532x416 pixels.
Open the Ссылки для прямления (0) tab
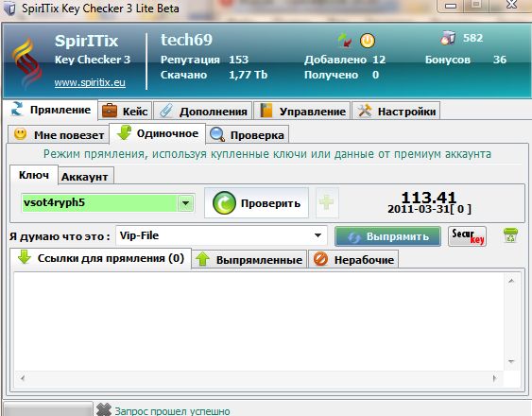[x=101, y=258]
